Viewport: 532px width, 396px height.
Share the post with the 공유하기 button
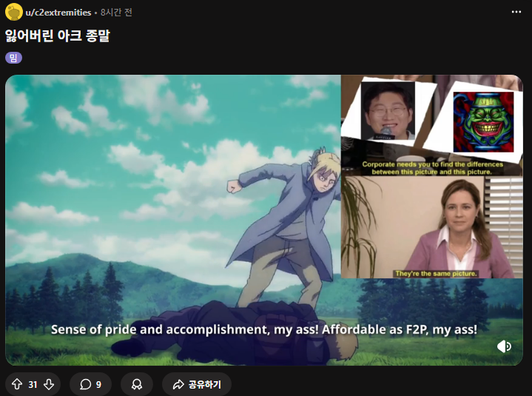[x=197, y=384]
